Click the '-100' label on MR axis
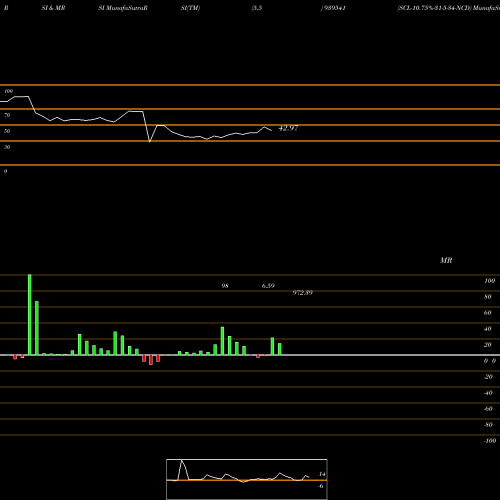 click(490, 441)
